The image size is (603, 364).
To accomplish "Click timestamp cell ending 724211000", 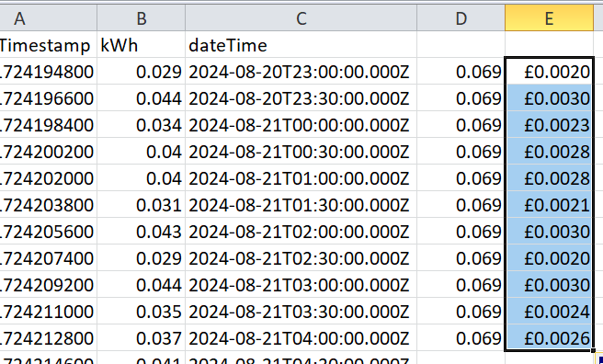I will [48, 312].
